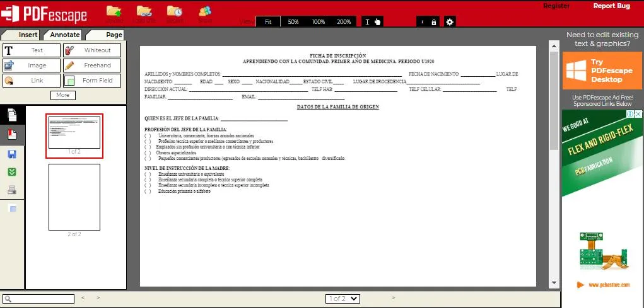The image size is (644, 308).
Task: Click the padlock security icon
Action: click(x=434, y=22)
